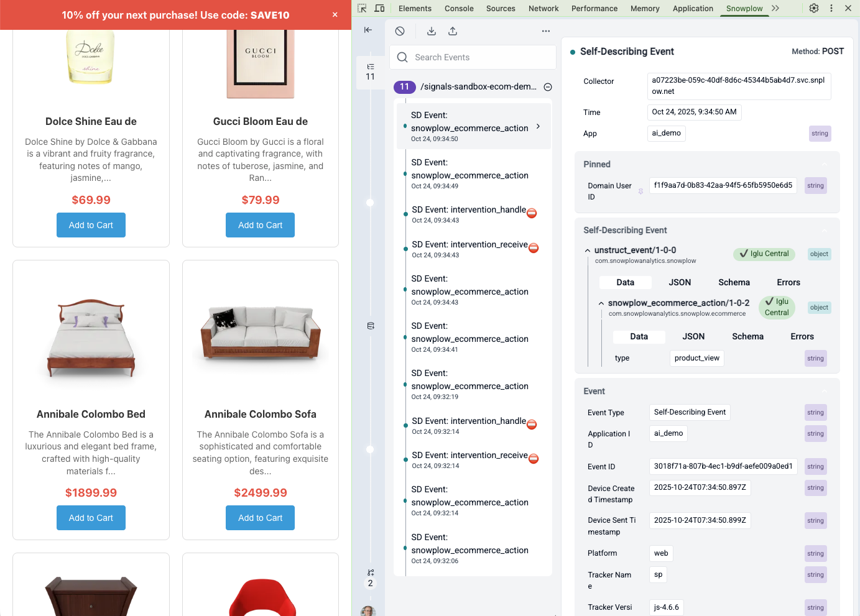Show more DevTools tabs via double chevron
The height and width of the screenshot is (616, 860).
click(775, 8)
